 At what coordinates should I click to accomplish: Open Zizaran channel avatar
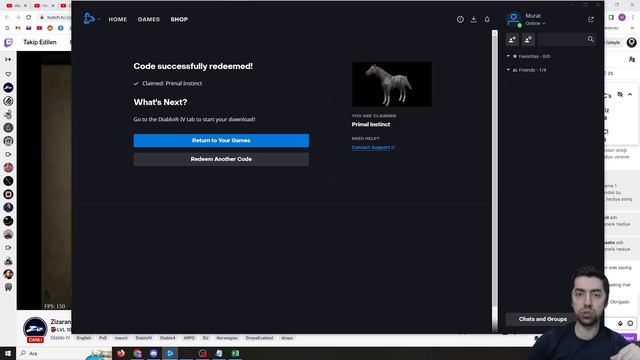pos(35,328)
